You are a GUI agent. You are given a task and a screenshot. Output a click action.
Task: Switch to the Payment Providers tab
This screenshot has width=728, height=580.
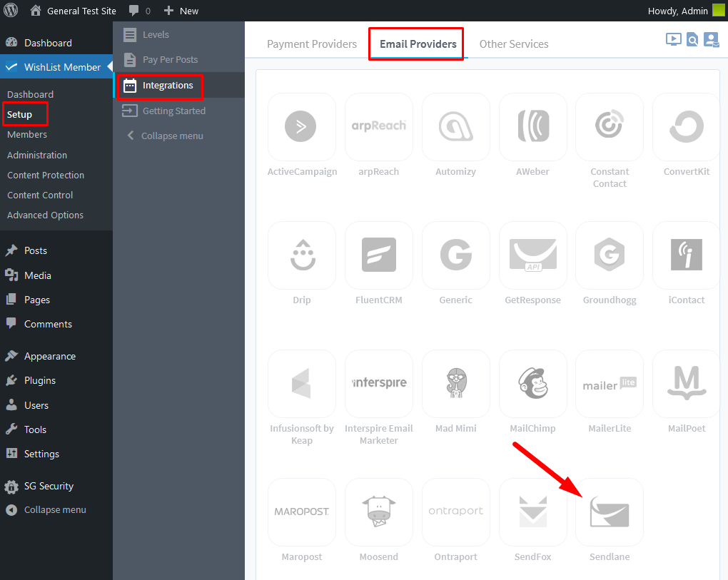311,44
